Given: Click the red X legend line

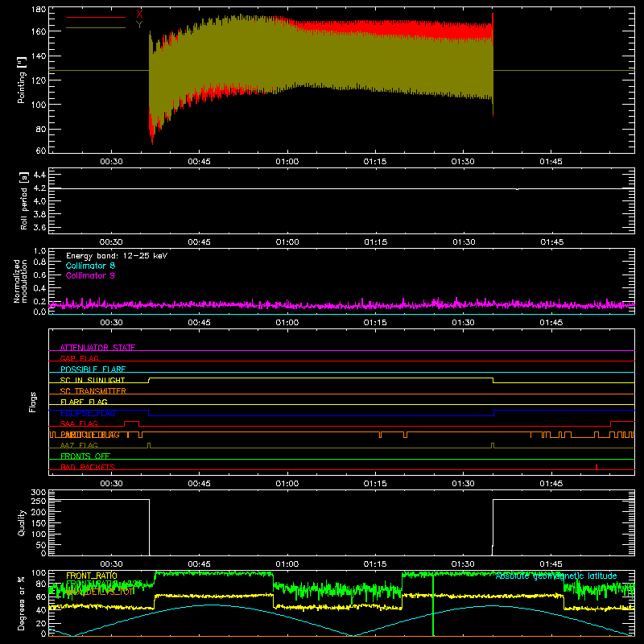Looking at the screenshot, I should [x=96, y=17].
